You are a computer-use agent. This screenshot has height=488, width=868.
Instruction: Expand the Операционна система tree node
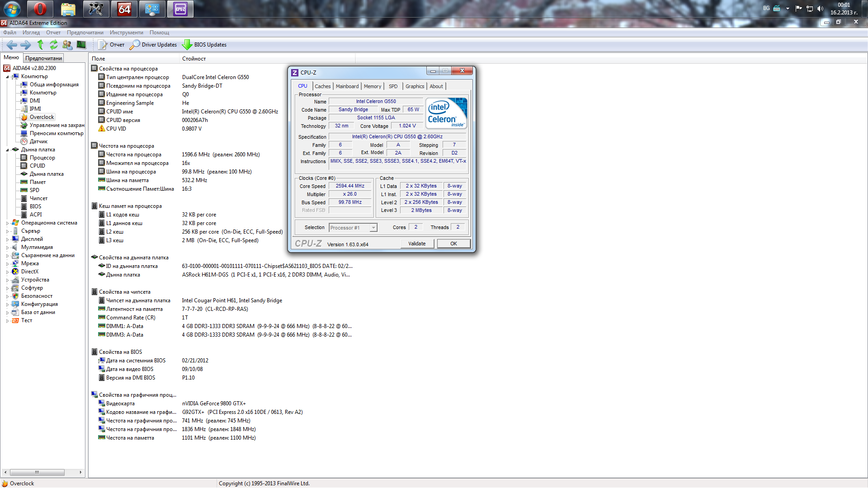[x=7, y=223]
